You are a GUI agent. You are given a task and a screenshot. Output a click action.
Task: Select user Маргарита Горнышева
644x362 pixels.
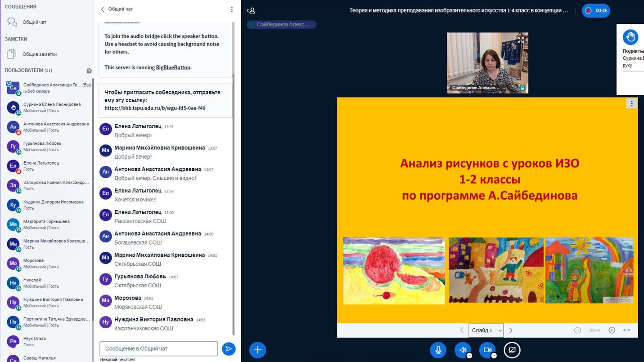(48, 224)
